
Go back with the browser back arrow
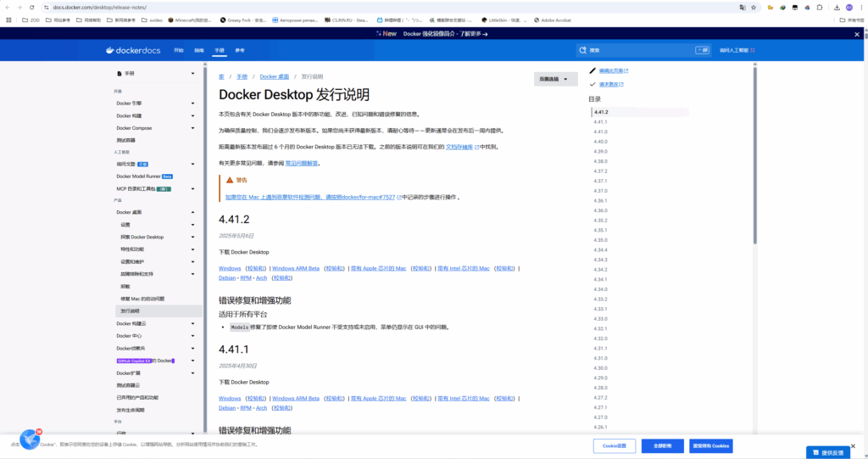click(x=7, y=7)
